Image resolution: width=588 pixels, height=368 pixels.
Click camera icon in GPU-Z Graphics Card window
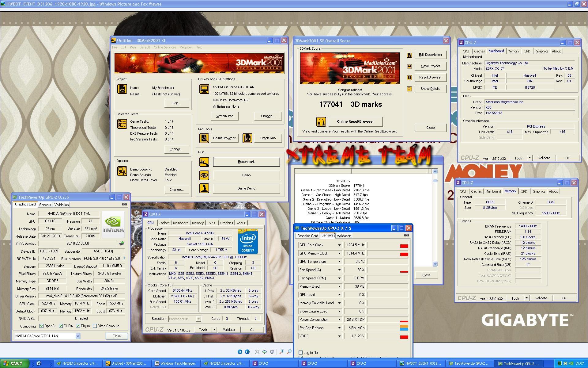click(124, 204)
